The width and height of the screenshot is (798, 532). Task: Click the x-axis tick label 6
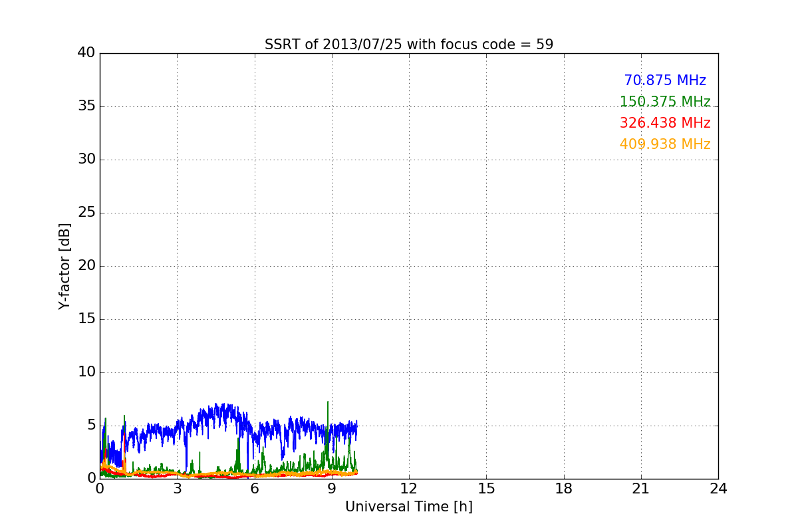(x=255, y=488)
